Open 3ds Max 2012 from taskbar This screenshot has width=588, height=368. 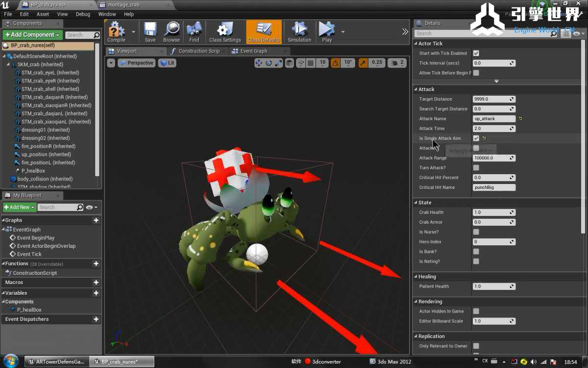(391, 362)
